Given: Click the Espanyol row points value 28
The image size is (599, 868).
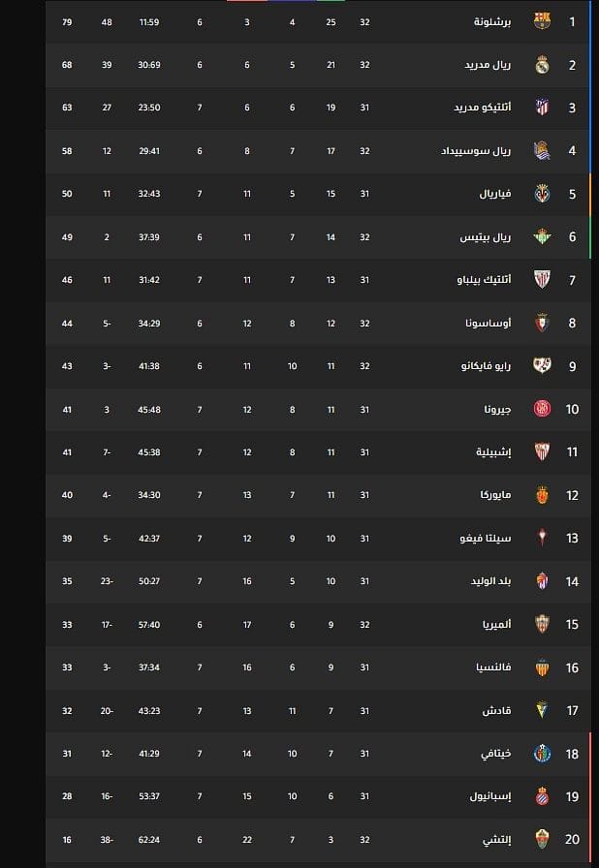Looking at the screenshot, I should coord(67,796).
